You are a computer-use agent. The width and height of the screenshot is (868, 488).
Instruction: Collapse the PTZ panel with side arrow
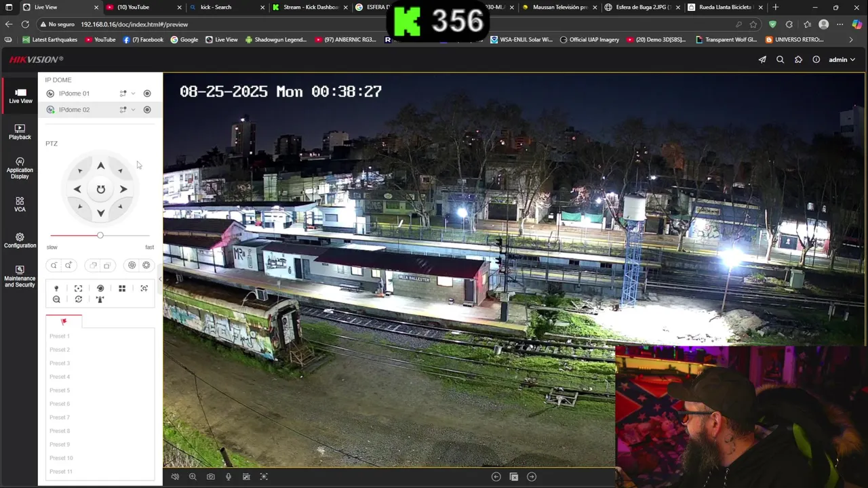tap(160, 279)
